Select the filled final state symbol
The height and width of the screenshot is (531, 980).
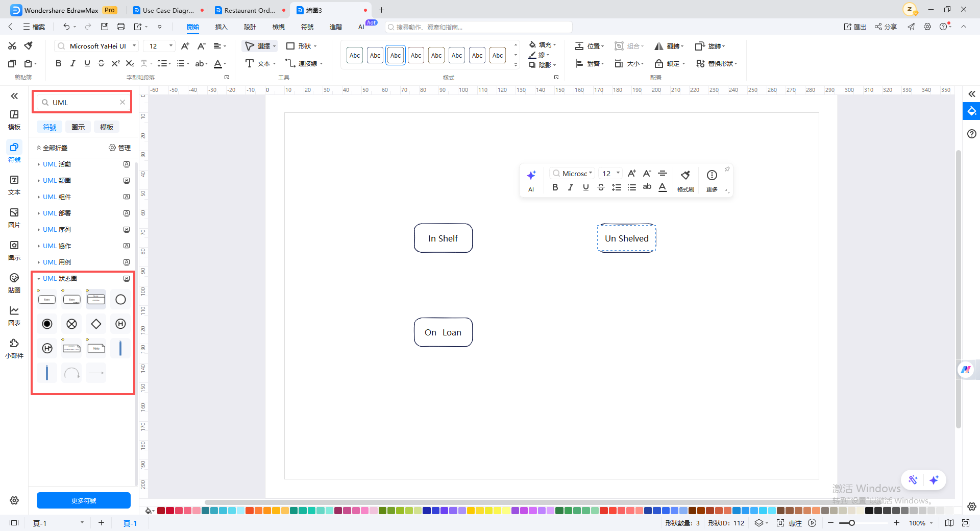[47, 324]
